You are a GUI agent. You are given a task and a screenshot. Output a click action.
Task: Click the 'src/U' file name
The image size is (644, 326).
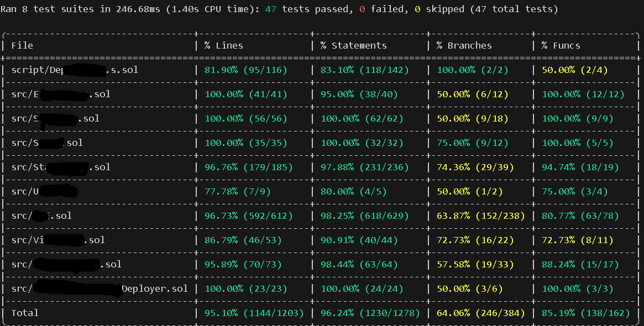point(44,191)
